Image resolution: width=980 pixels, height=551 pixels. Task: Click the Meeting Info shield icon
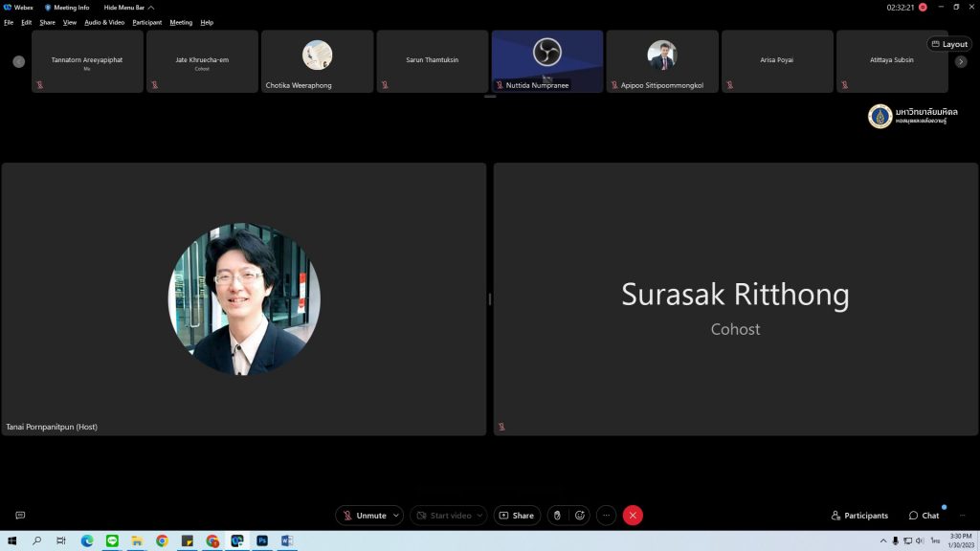click(48, 8)
